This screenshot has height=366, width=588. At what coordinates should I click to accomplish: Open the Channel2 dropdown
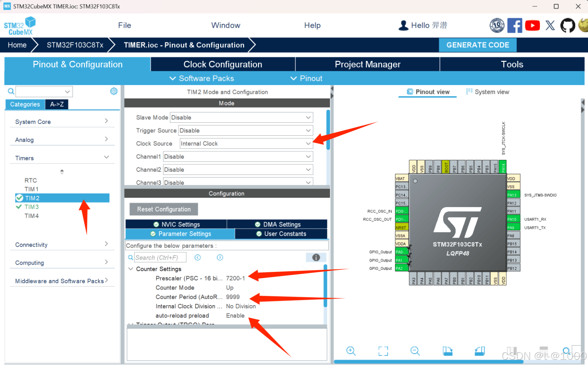[238, 169]
